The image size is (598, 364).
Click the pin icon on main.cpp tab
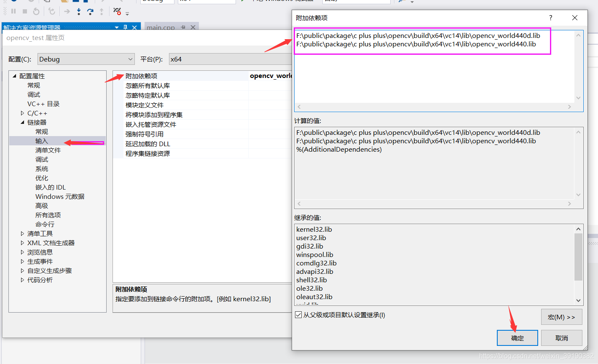coord(183,27)
